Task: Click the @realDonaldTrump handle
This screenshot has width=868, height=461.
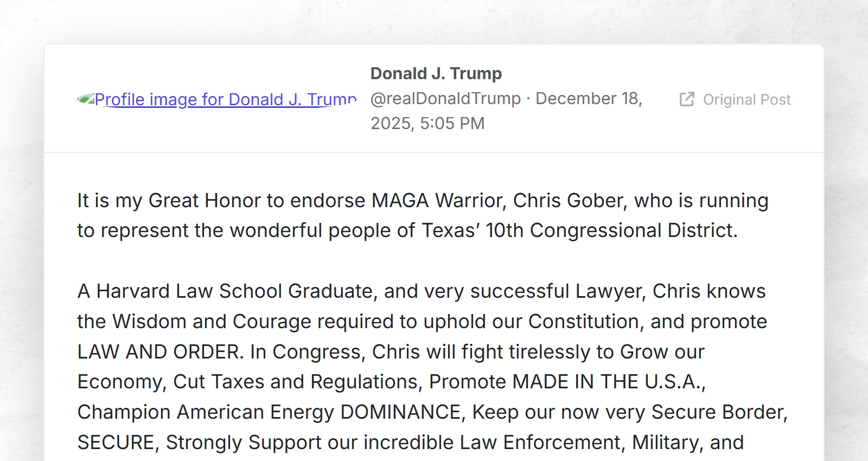Action: click(x=445, y=99)
